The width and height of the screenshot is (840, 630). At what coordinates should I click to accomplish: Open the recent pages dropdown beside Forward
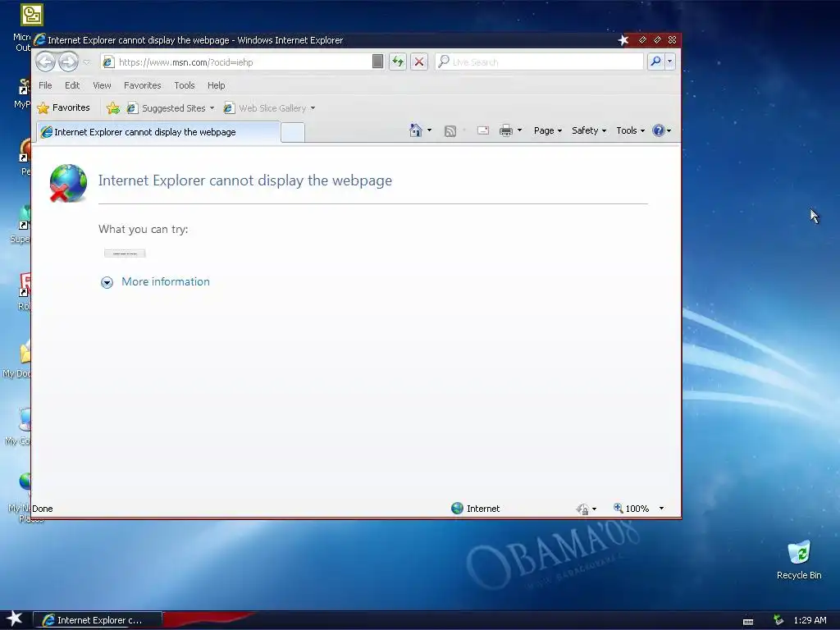[x=87, y=62]
